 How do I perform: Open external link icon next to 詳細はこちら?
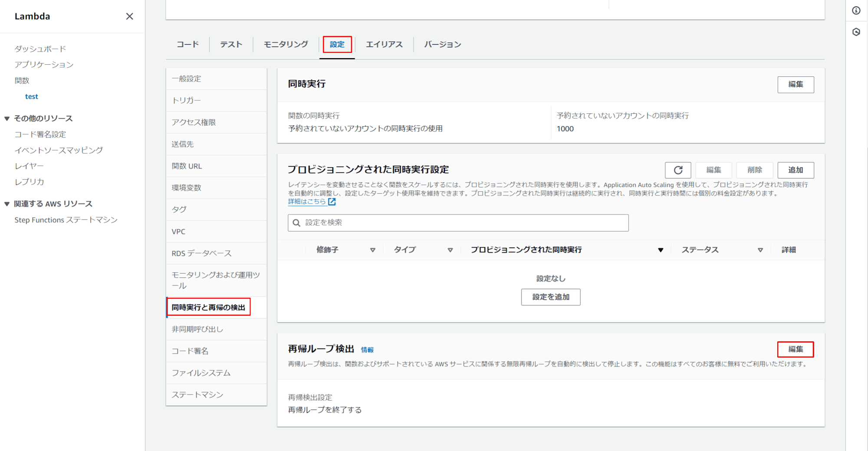pos(332,202)
